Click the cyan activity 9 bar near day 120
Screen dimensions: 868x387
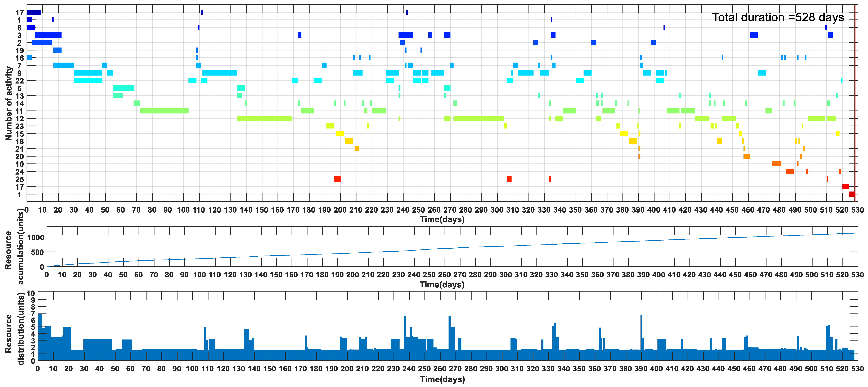coord(220,73)
